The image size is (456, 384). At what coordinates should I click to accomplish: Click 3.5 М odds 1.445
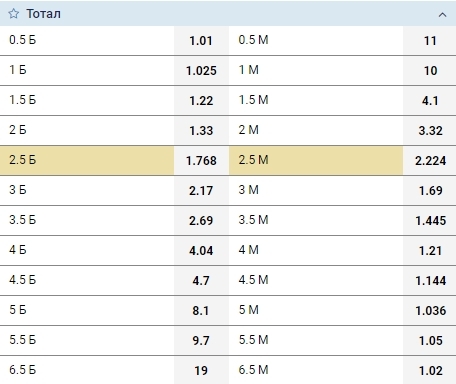[x=430, y=221]
